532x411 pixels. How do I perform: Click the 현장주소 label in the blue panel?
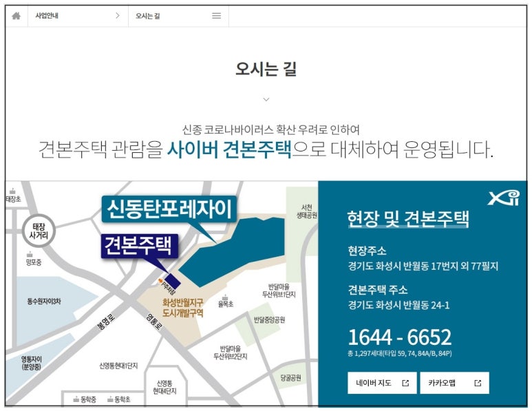click(367, 251)
